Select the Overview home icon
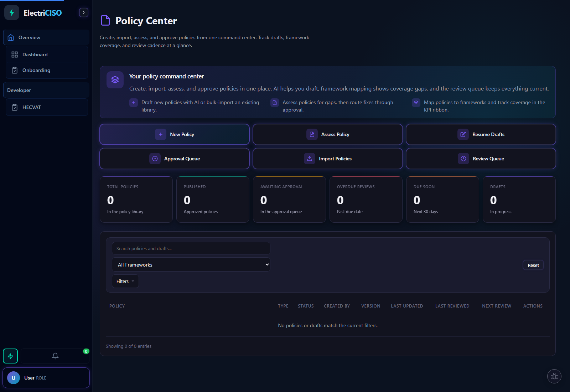The image size is (570, 392). (11, 37)
